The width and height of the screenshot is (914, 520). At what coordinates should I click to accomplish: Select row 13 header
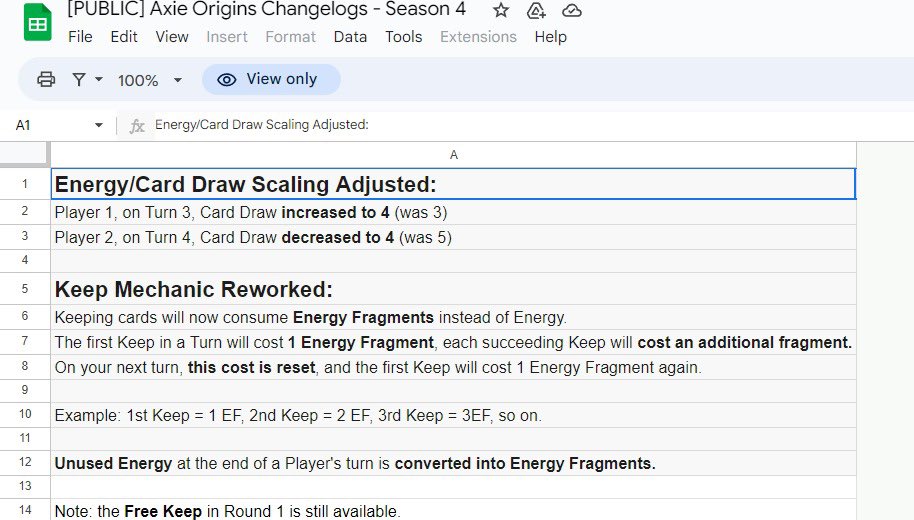(24, 486)
